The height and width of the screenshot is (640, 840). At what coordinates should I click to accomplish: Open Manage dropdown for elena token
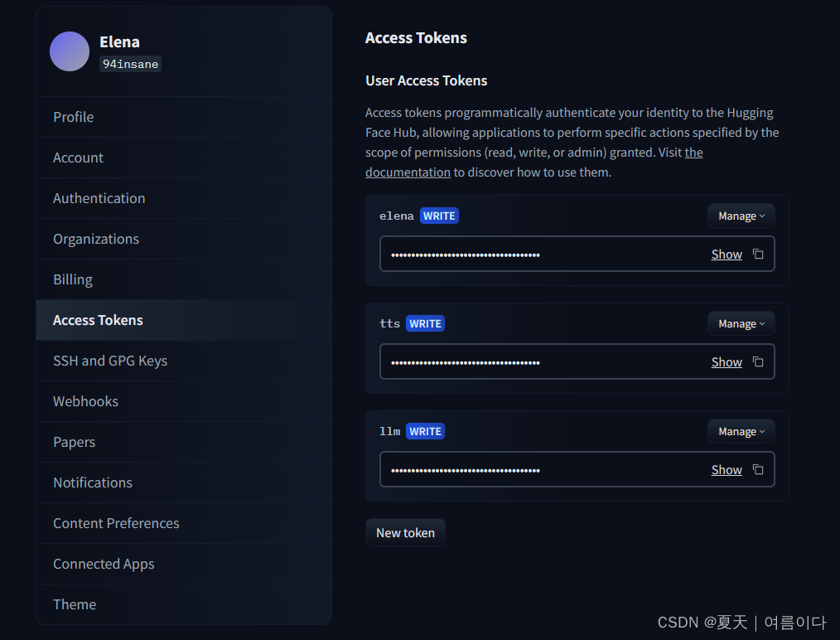click(x=741, y=216)
